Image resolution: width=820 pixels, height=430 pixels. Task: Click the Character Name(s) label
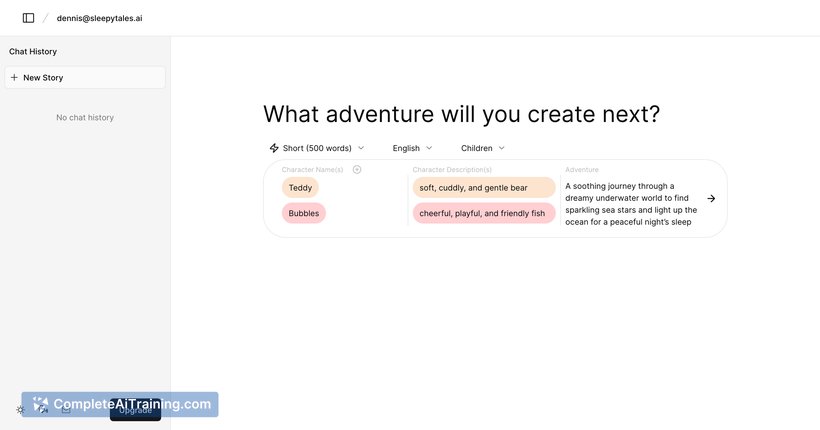(x=312, y=169)
